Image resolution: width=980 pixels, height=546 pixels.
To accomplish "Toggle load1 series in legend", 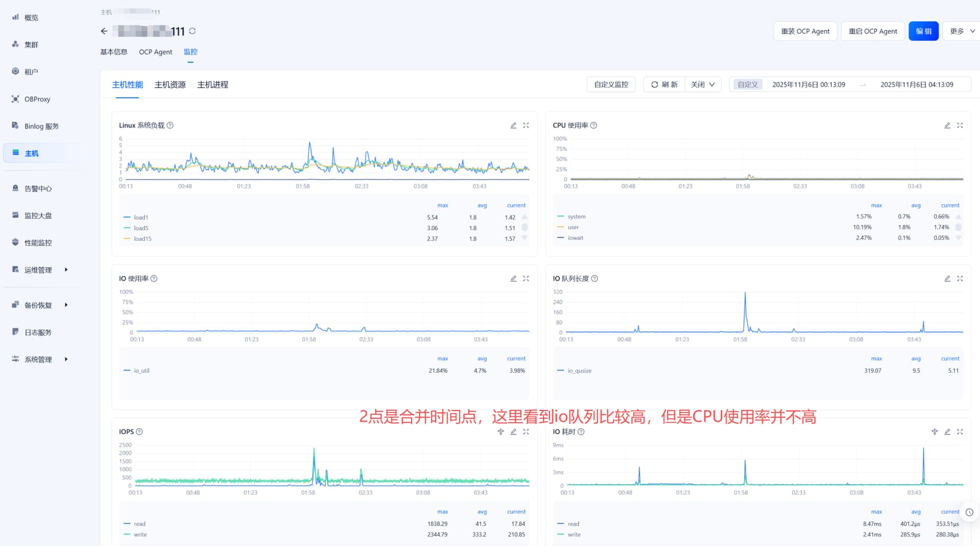I will point(140,217).
